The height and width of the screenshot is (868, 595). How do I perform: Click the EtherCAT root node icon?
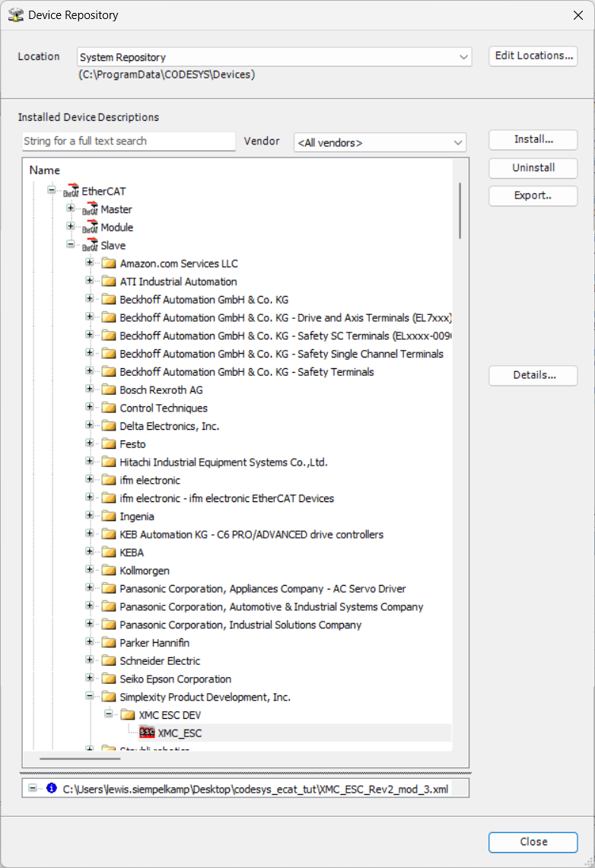tap(72, 191)
